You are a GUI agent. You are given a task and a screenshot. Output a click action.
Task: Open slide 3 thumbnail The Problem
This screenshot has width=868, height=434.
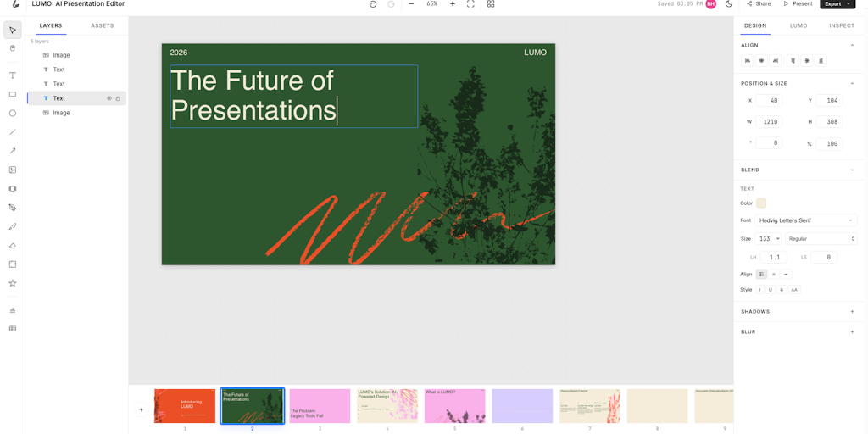click(x=320, y=406)
